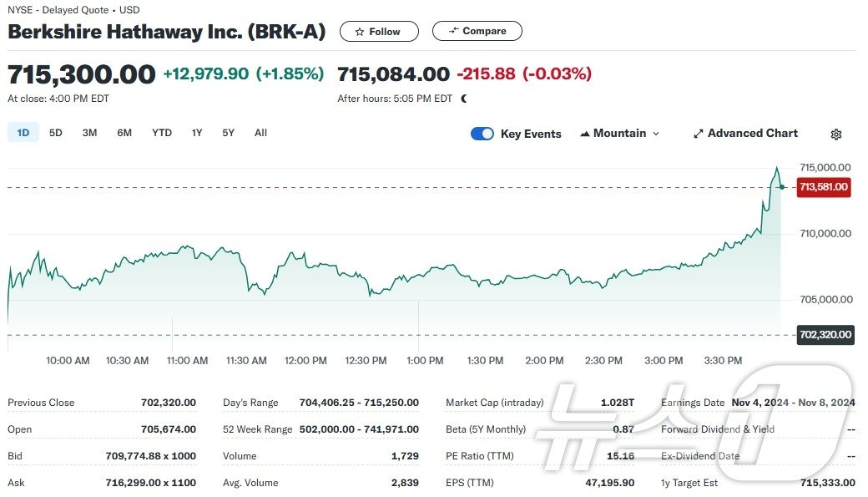
Task: Click the mountain chart type icon
Action: pos(585,134)
